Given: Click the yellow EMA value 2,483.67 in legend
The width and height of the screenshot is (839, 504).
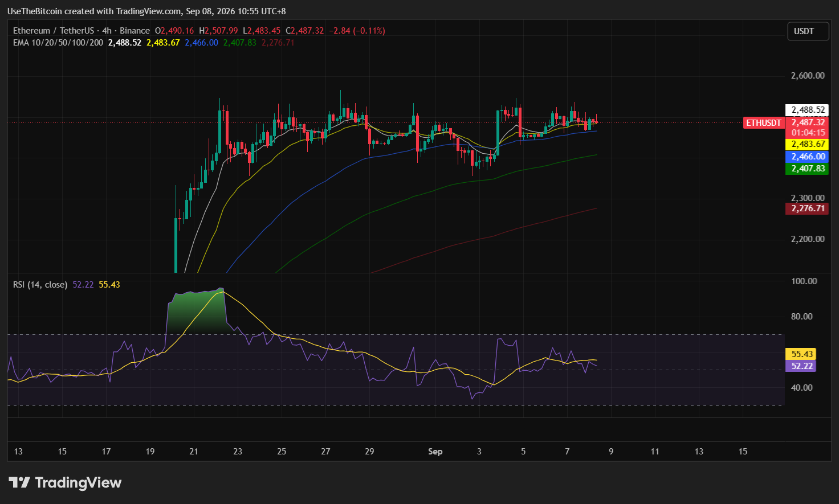Looking at the screenshot, I should [x=163, y=43].
